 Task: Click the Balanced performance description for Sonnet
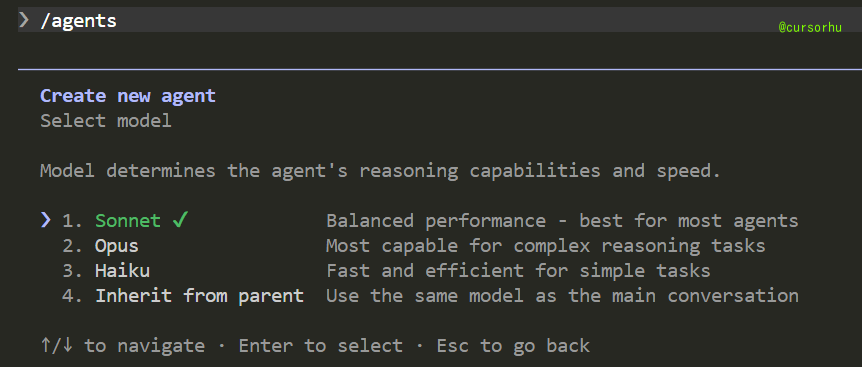tap(562, 221)
